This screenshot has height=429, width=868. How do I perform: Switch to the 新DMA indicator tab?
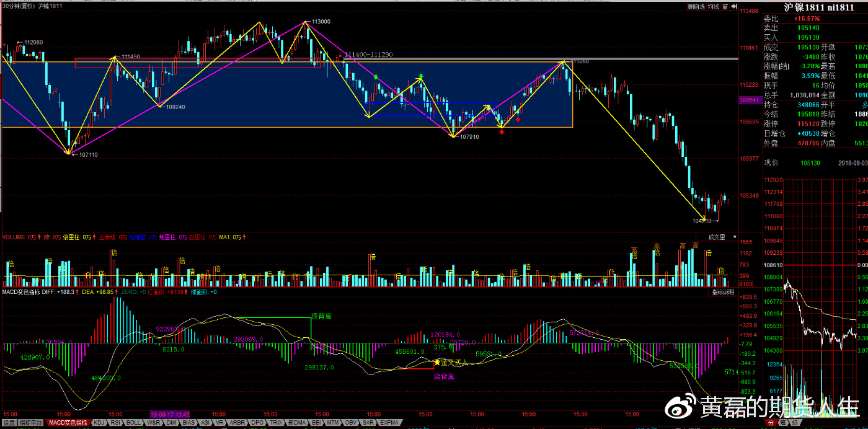coord(297,422)
